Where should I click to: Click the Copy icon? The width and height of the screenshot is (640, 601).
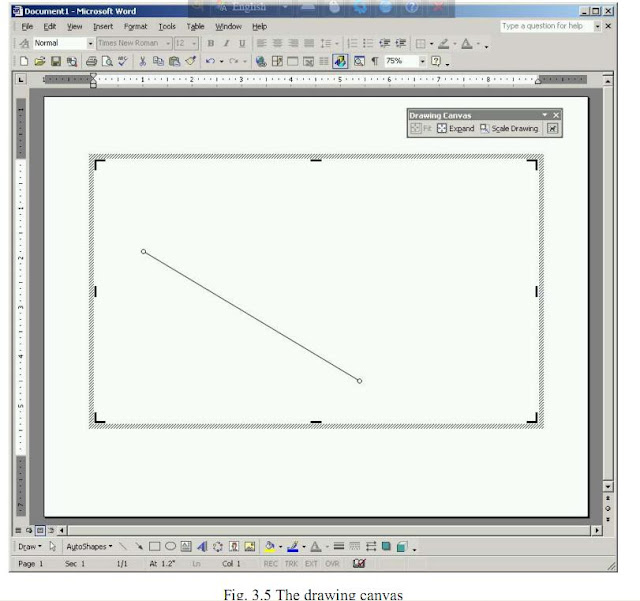point(158,61)
